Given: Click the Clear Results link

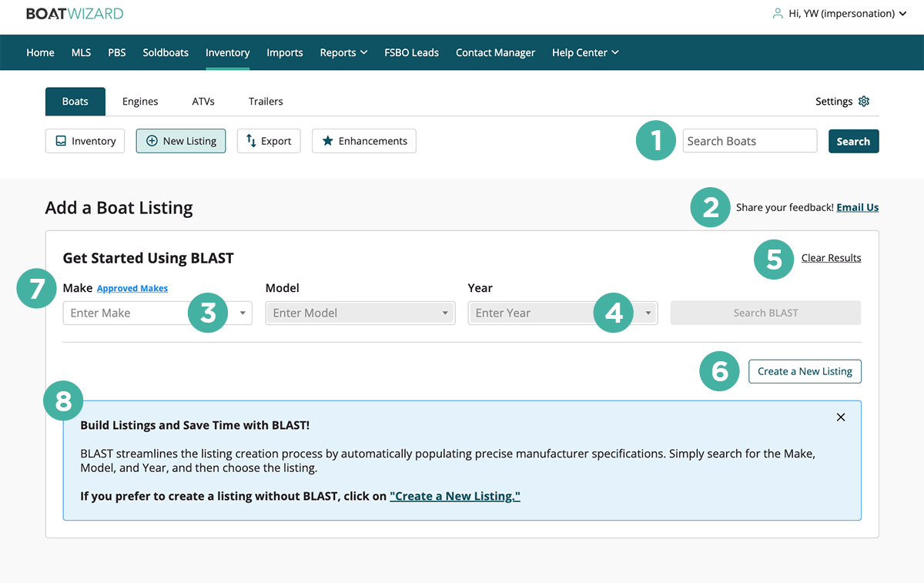Looking at the screenshot, I should [x=831, y=258].
